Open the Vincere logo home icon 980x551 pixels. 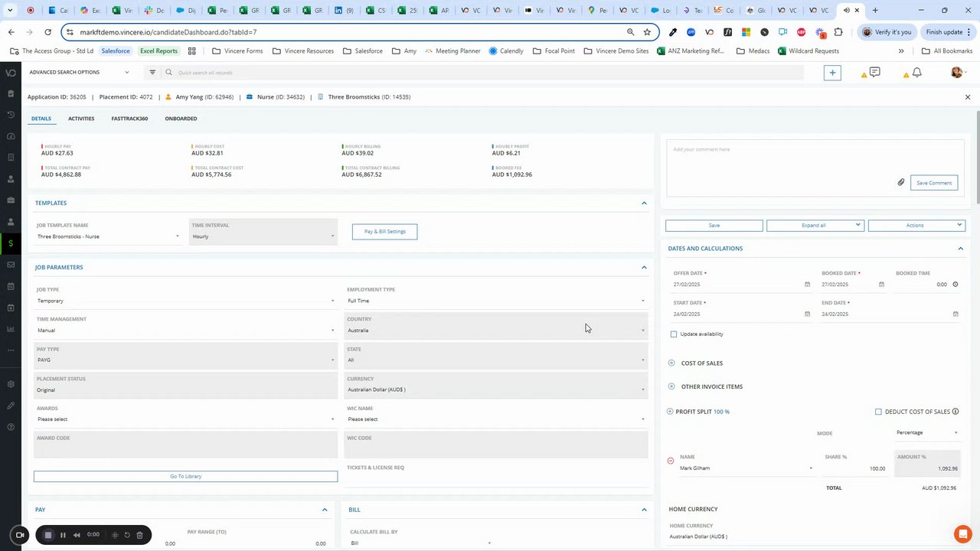coord(11,73)
